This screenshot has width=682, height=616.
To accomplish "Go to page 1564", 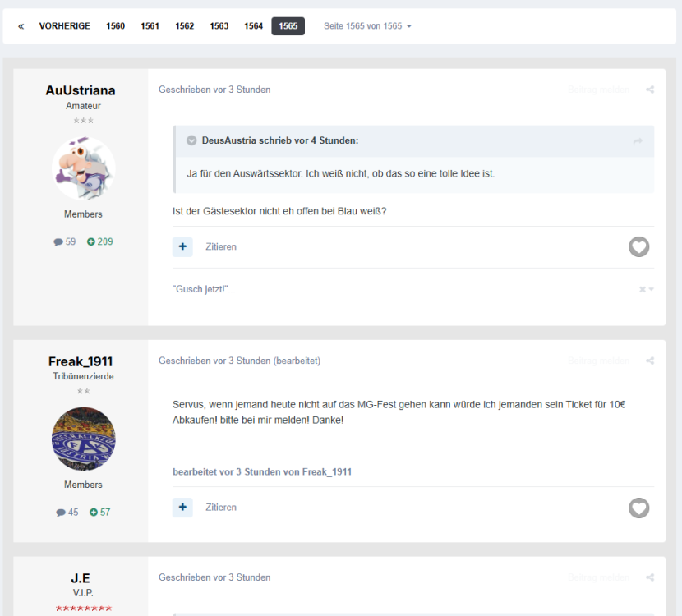I will pyautogui.click(x=253, y=26).
